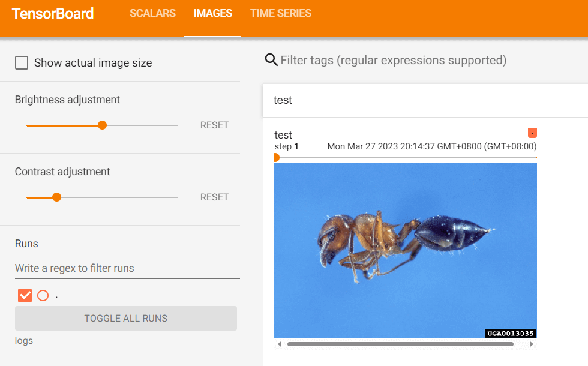The image size is (588, 366).
Task: Switch to the SCALARS tab
Action: 152,13
